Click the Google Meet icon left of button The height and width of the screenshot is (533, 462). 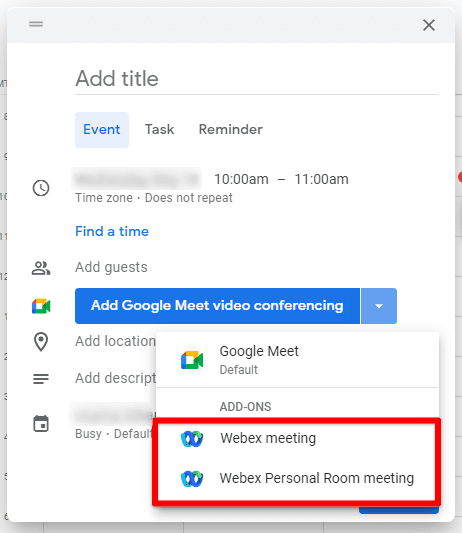[x=41, y=306]
